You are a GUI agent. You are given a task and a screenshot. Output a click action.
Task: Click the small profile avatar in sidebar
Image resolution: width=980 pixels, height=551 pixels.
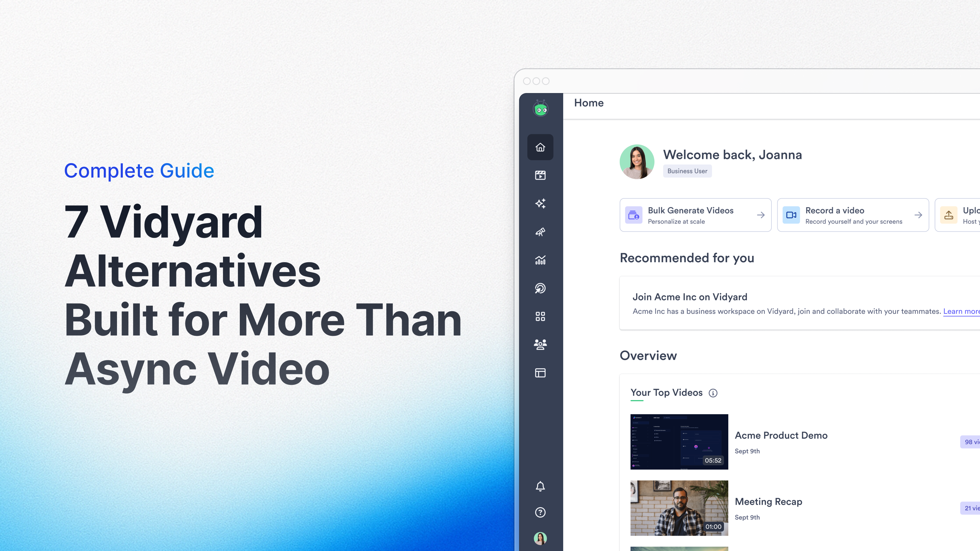[x=540, y=538]
